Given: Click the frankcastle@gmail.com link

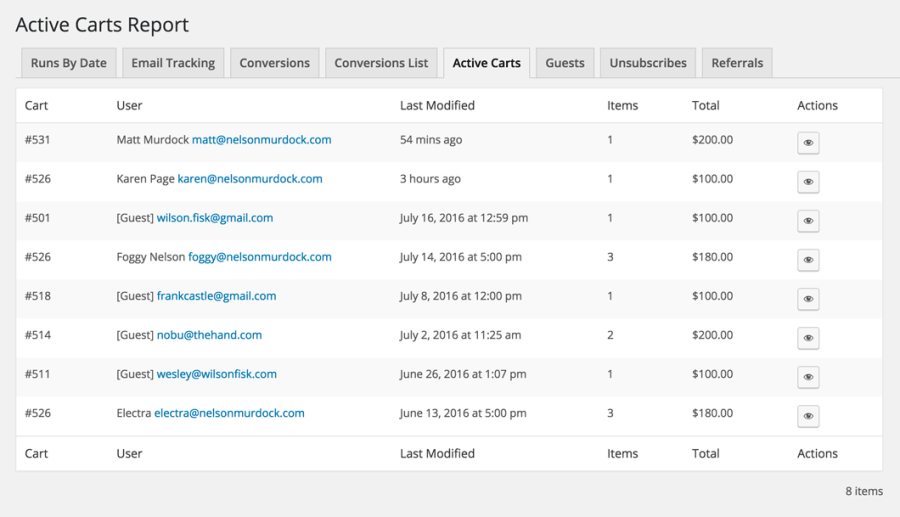Looking at the screenshot, I should (x=216, y=296).
